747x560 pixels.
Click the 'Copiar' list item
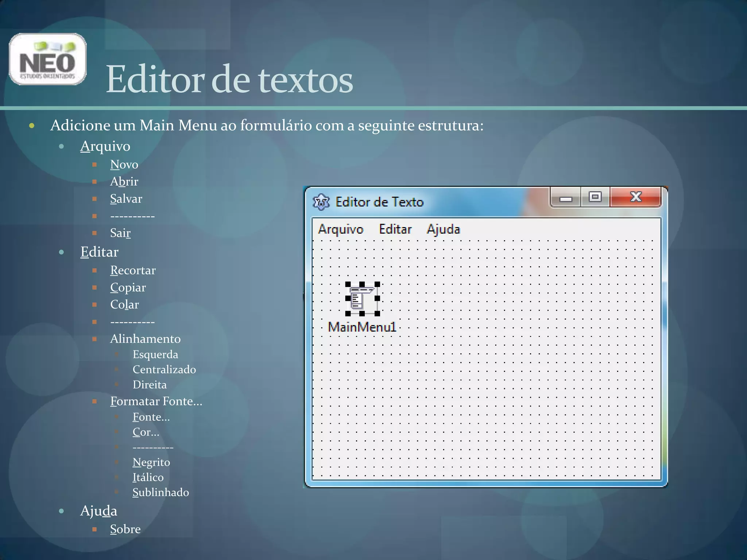click(128, 288)
